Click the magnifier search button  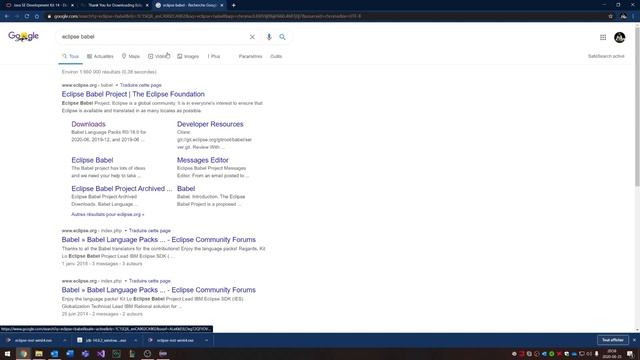pos(282,37)
